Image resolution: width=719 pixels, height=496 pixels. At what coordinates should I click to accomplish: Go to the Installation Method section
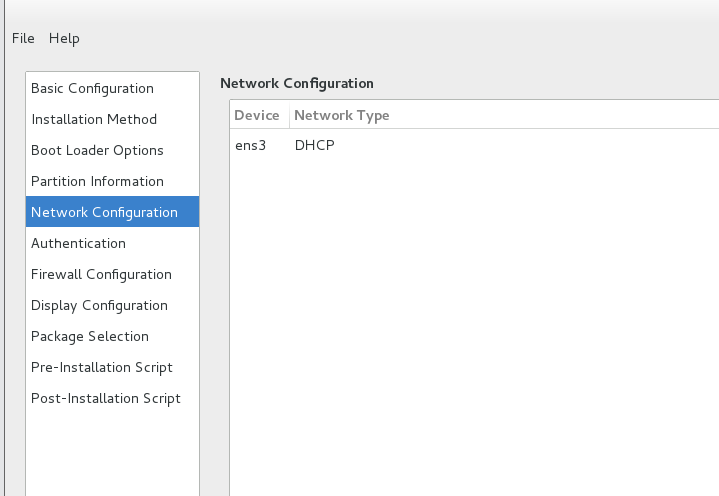[x=94, y=119]
